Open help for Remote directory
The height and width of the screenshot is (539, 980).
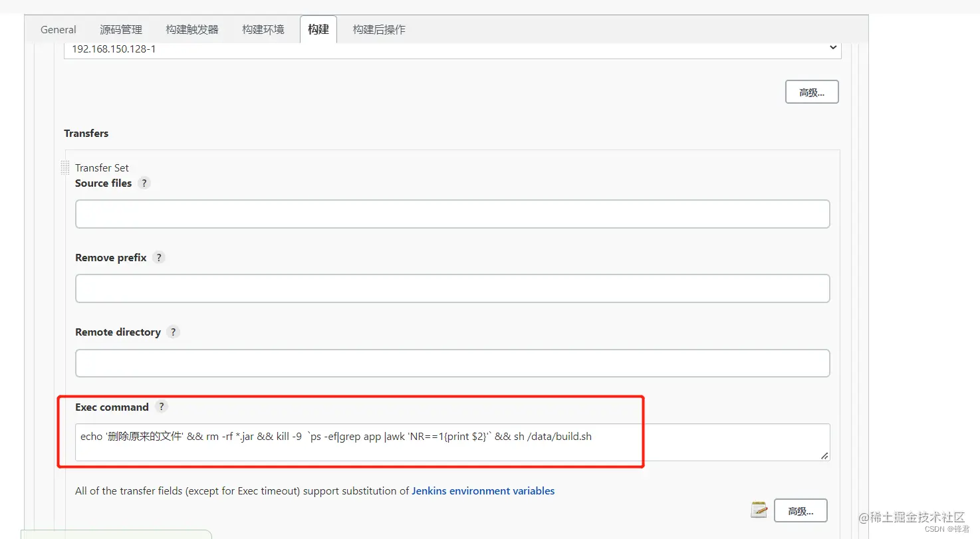click(174, 332)
